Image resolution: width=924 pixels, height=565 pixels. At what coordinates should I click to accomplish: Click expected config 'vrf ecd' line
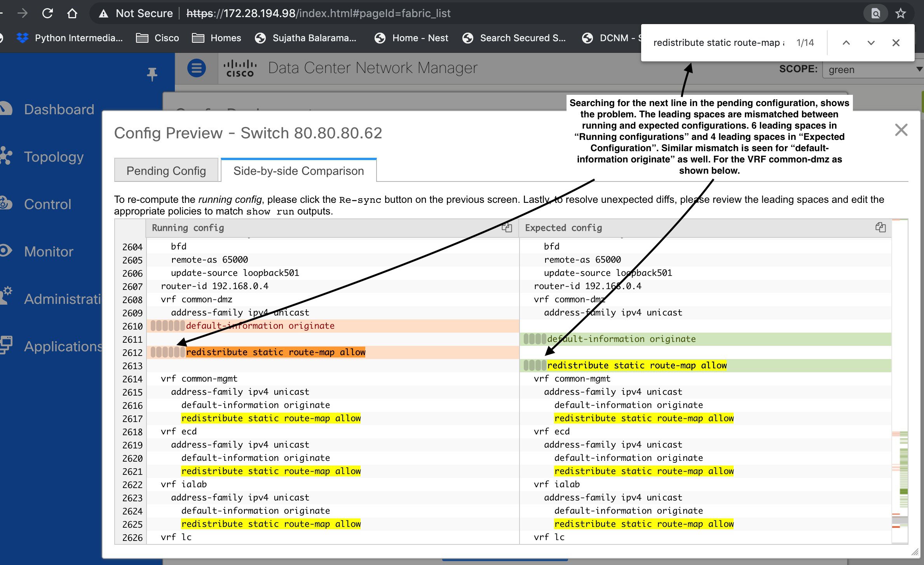(706, 431)
